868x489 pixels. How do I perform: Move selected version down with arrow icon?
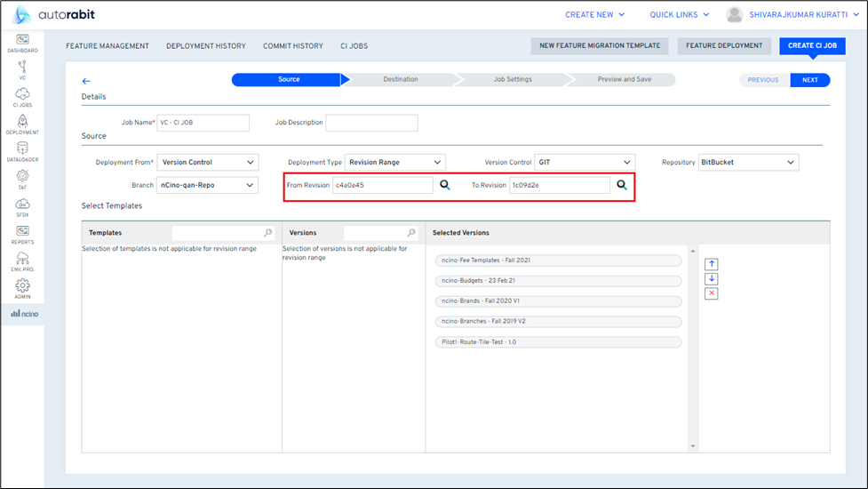pyautogui.click(x=711, y=279)
